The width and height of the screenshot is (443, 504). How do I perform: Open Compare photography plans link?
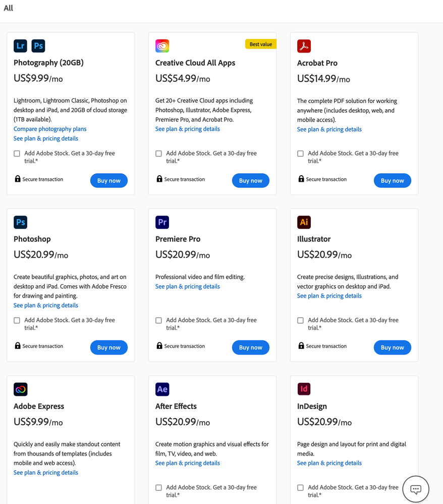click(x=50, y=129)
